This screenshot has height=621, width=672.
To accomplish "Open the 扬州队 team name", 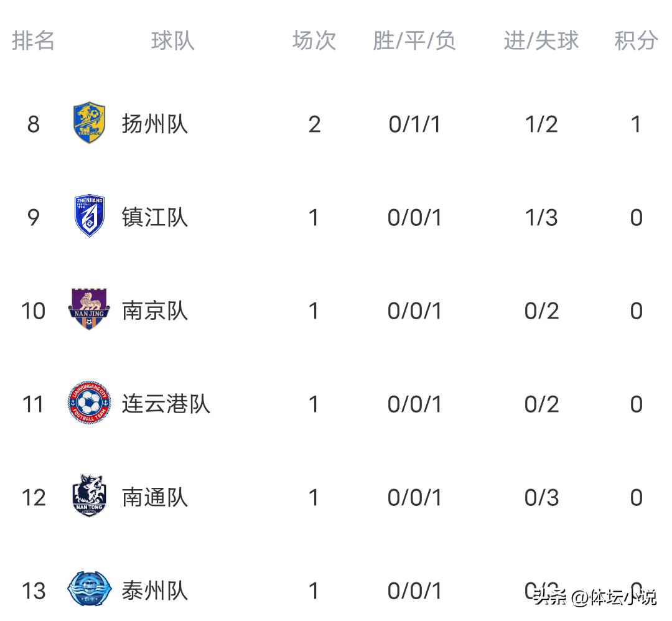I will [155, 124].
